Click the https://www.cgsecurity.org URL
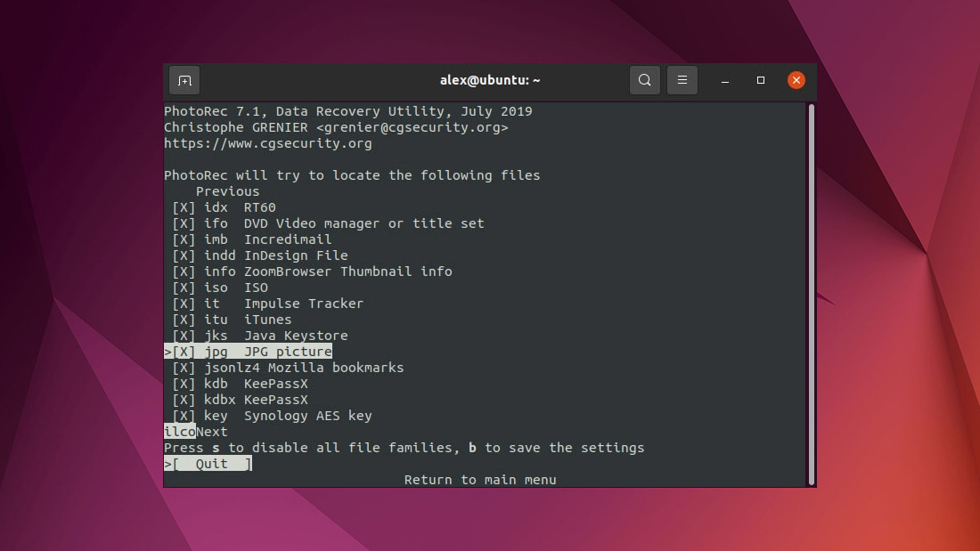Image resolution: width=980 pixels, height=551 pixels. pyautogui.click(x=267, y=143)
